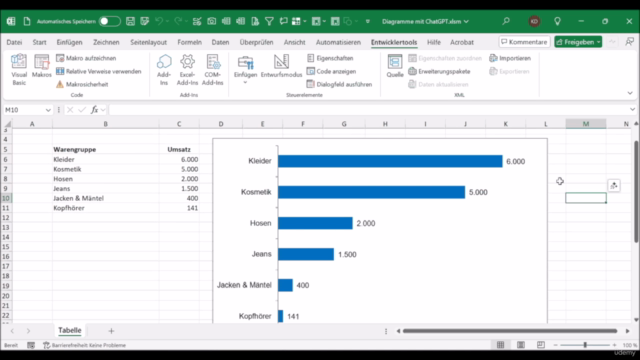Toggle Relative Verweise verwenden
Screen dimensions: 640x360
(x=98, y=71)
